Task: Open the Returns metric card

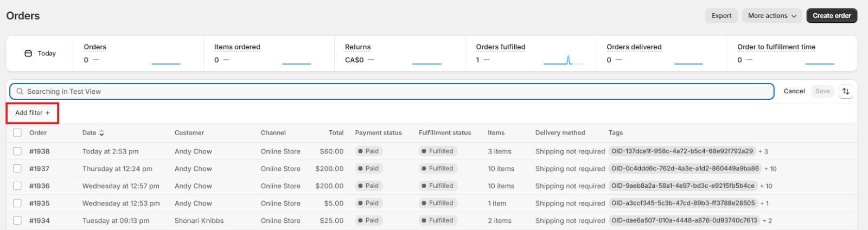Action: pyautogui.click(x=358, y=47)
